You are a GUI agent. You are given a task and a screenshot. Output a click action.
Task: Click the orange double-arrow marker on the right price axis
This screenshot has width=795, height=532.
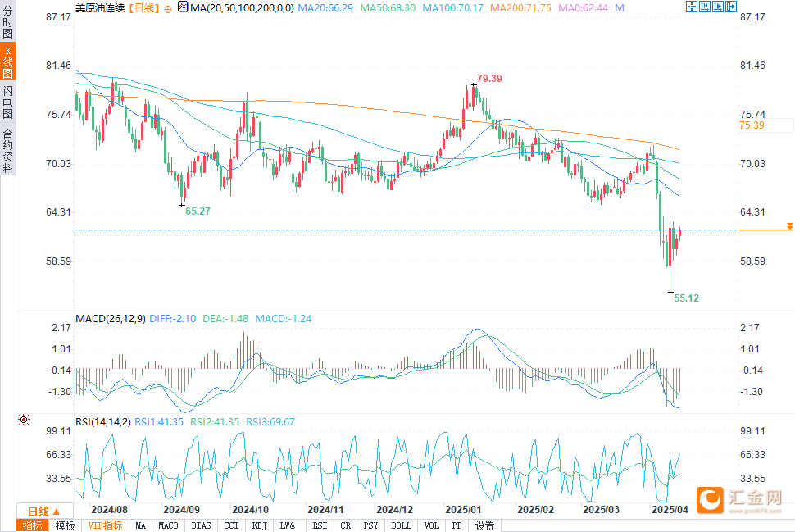coord(790,226)
